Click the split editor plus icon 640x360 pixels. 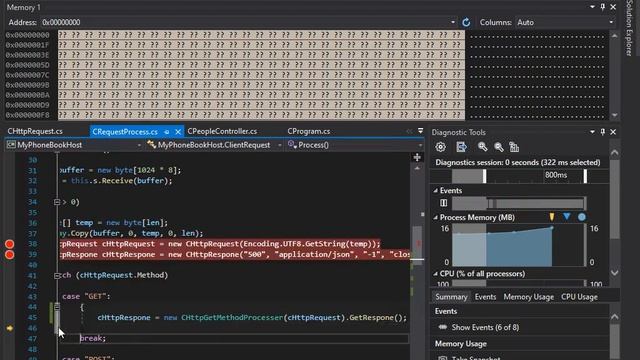click(417, 157)
